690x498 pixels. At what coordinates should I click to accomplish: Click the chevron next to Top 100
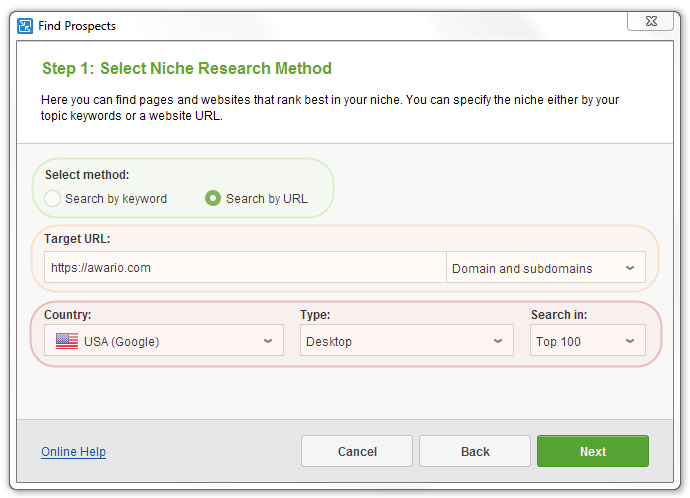(630, 341)
